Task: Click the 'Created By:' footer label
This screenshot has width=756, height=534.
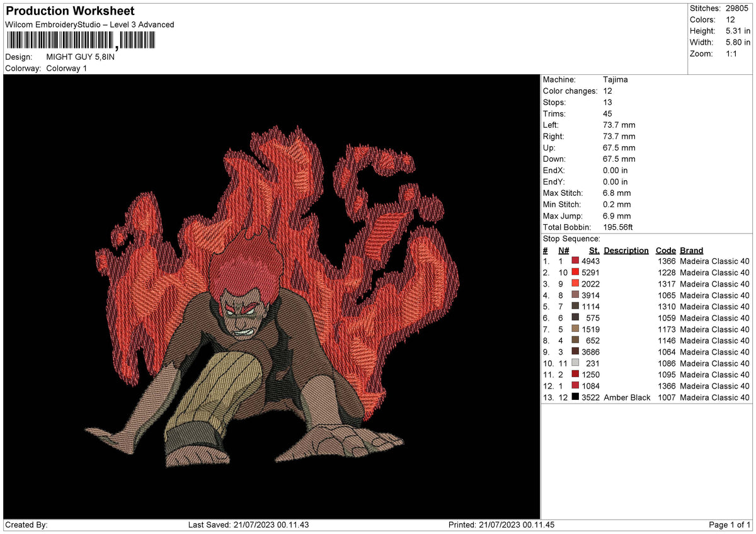Action: point(26,525)
